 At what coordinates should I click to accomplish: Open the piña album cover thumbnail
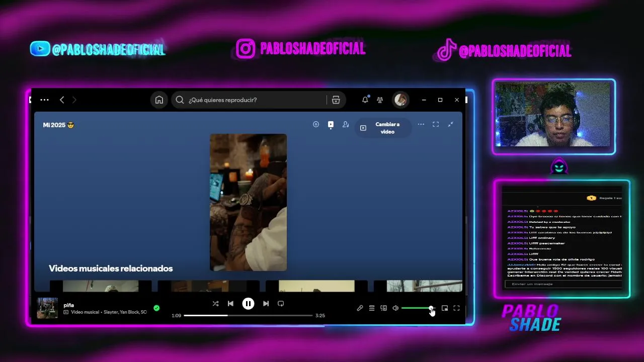pos(47,308)
